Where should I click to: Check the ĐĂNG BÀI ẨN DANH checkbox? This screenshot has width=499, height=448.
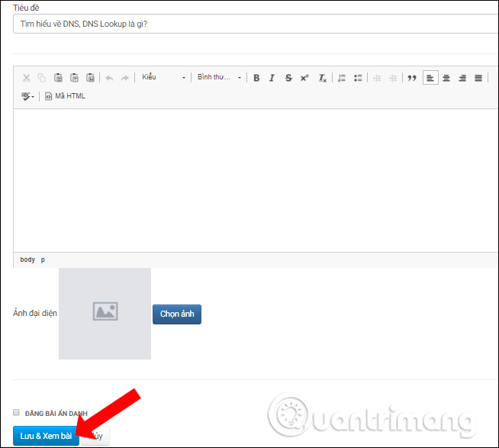16,412
